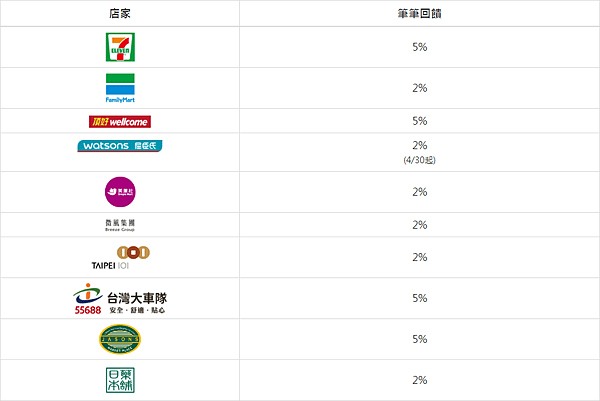
Task: Select the 2% value in Taipei 101 row
Action: 420,257
